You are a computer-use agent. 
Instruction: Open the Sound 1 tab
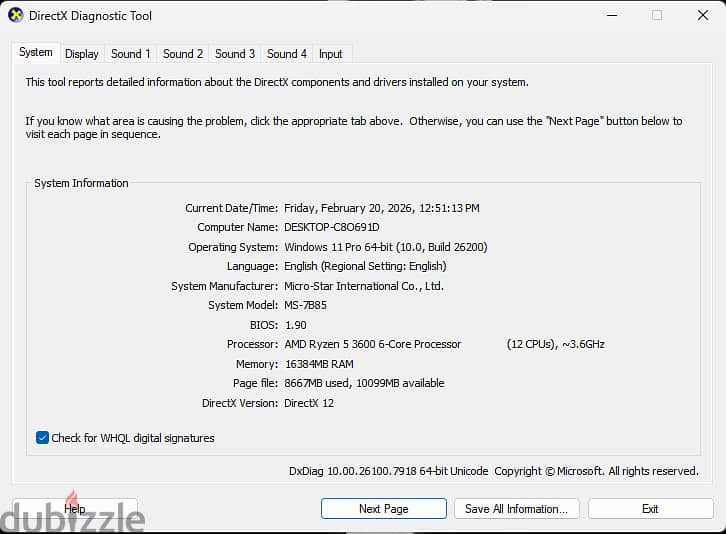tap(131, 54)
